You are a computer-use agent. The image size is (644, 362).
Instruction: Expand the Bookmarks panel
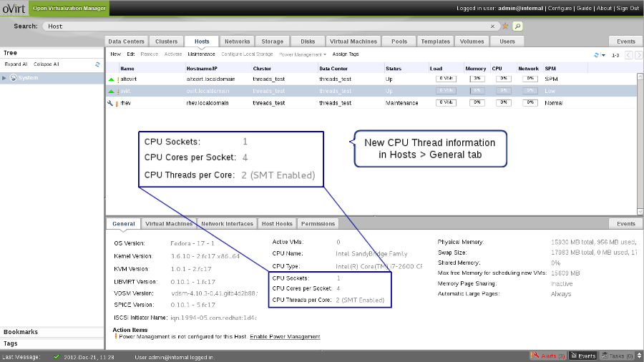pos(21,332)
